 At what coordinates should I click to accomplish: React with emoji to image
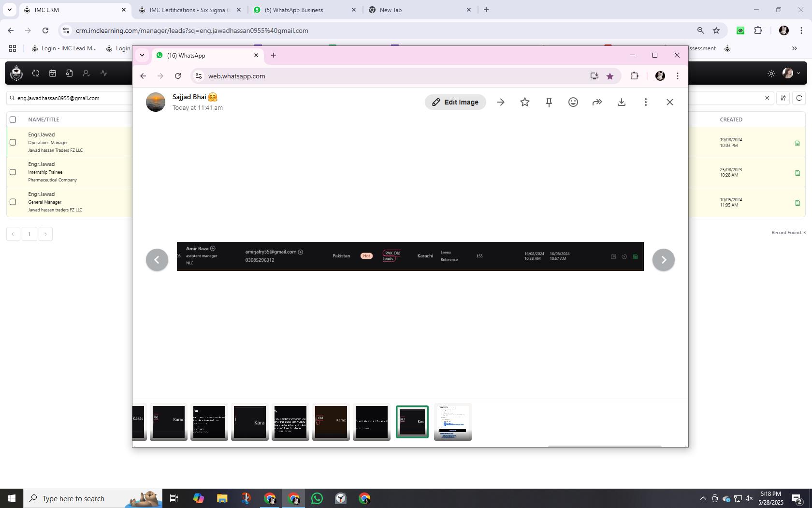point(573,102)
